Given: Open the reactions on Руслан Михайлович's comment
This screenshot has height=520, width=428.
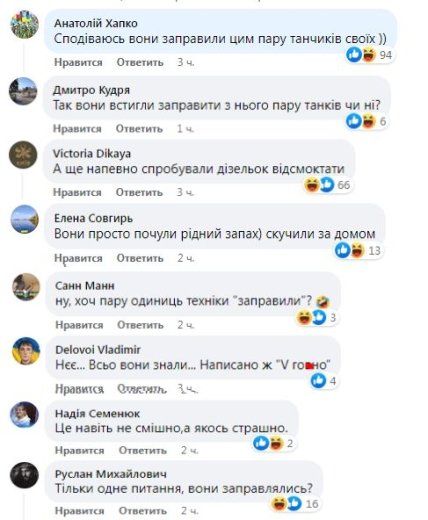Looking at the screenshot, I should pyautogui.click(x=295, y=503).
